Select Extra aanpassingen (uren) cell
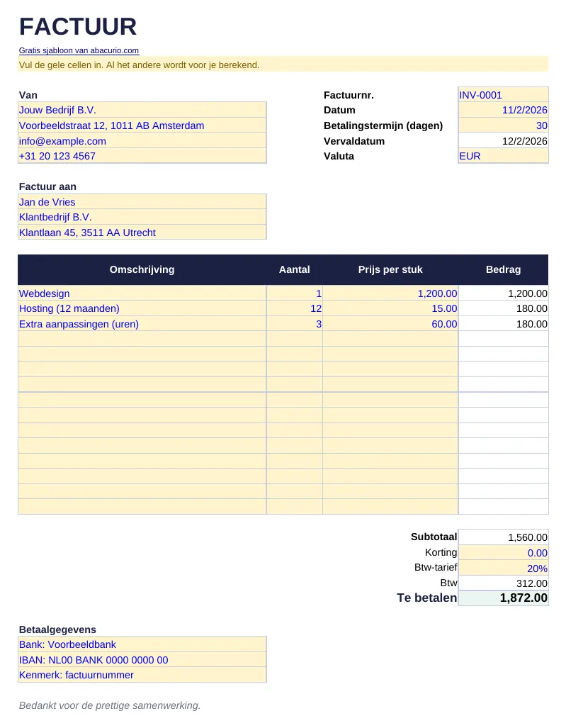Image resolution: width=566 pixels, height=728 pixels. coord(142,324)
